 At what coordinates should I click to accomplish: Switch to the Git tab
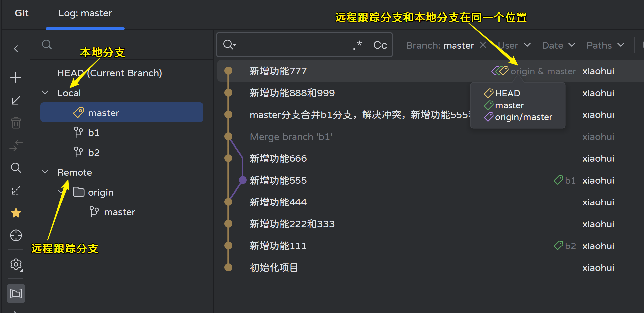(x=22, y=13)
